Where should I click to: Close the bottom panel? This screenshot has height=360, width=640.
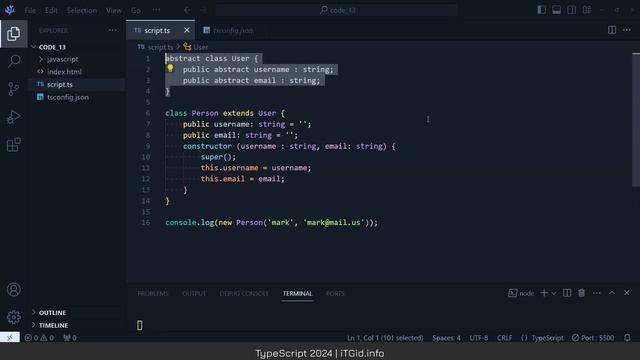tap(627, 293)
